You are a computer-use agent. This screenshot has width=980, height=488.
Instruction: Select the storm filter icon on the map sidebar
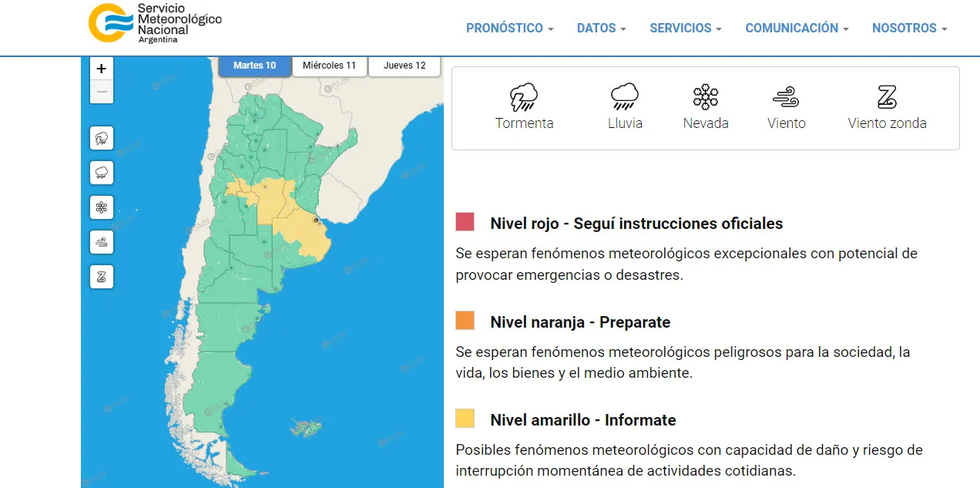pyautogui.click(x=101, y=139)
